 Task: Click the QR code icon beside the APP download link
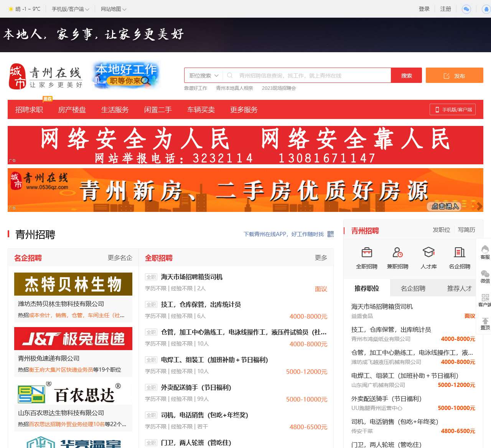[331, 234]
